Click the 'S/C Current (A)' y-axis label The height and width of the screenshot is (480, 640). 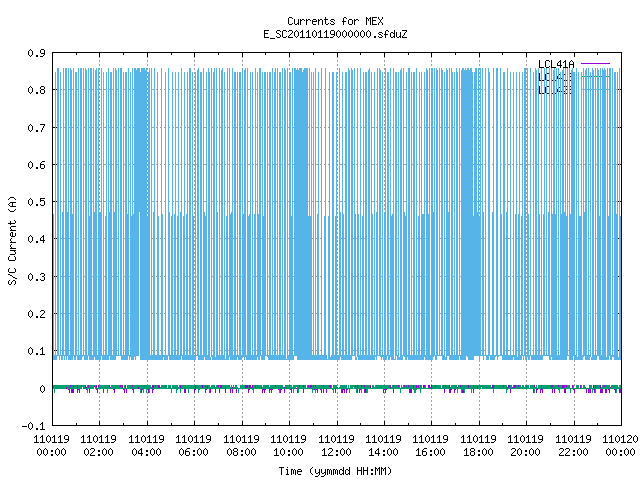[x=13, y=240]
